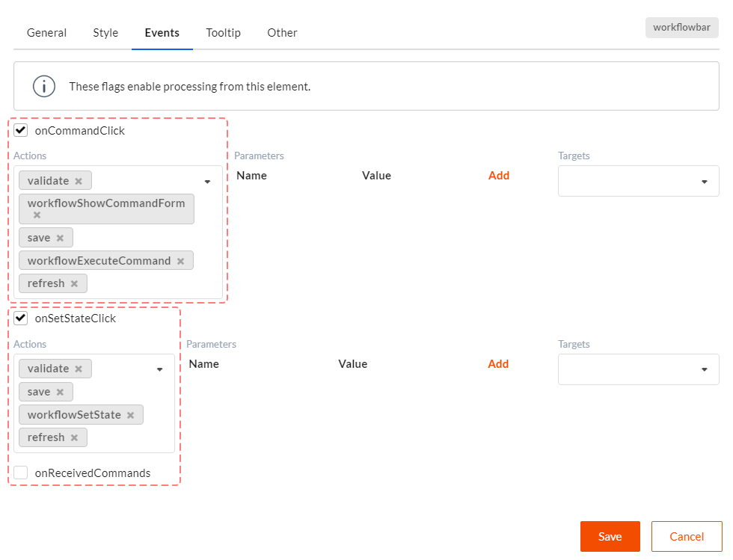The height and width of the screenshot is (560, 733).
Task: Click the onCommandClick label text
Action: coord(80,130)
